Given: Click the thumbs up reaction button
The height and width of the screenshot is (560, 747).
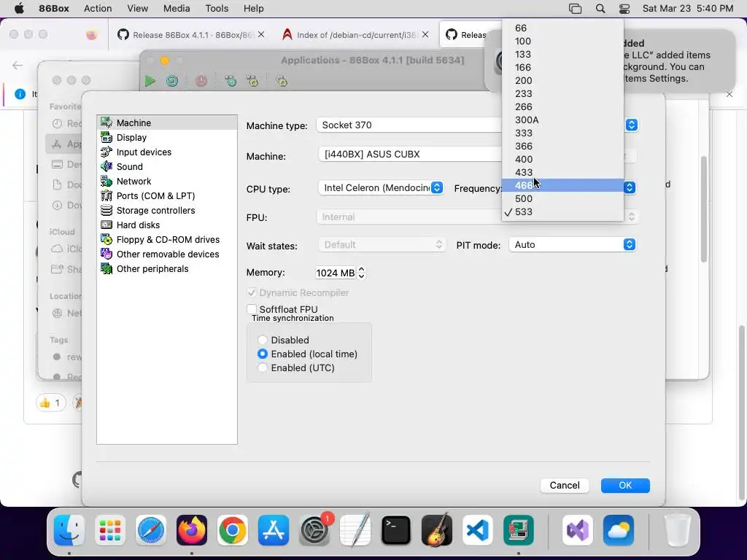Looking at the screenshot, I should point(50,403).
